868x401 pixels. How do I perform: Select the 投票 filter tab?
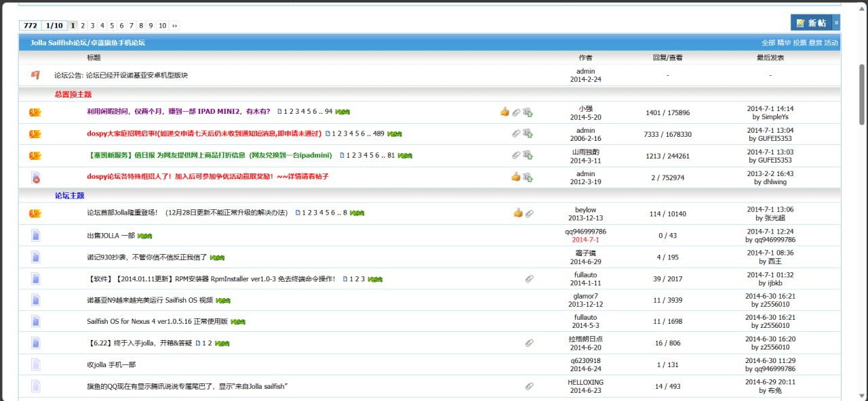point(800,43)
